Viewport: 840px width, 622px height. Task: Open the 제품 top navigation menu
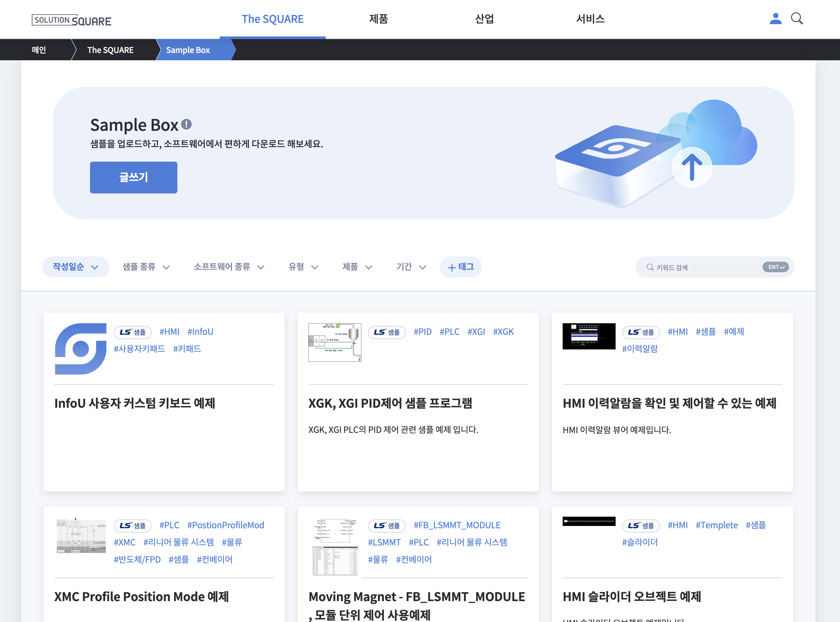click(x=378, y=19)
